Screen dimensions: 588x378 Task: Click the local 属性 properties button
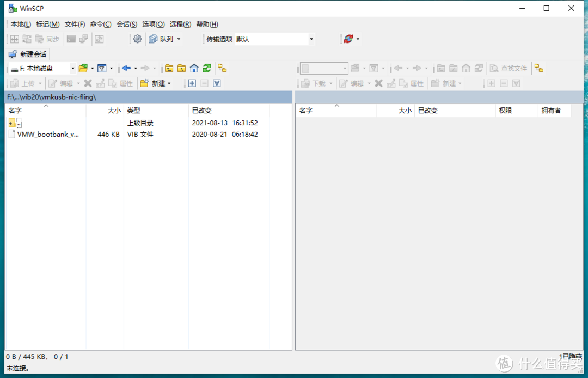121,83
